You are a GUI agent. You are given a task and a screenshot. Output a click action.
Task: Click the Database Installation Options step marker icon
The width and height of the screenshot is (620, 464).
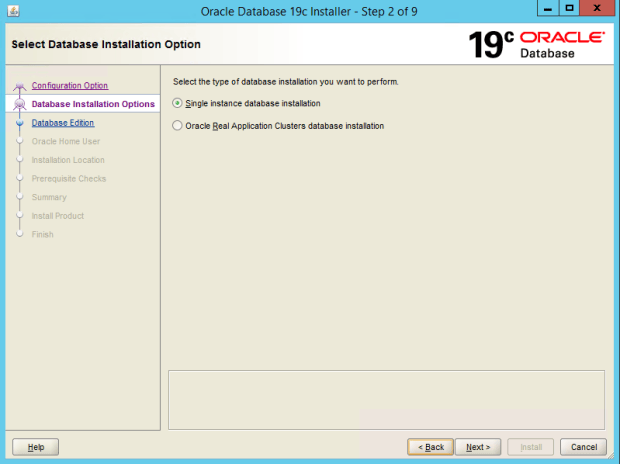click(19, 104)
